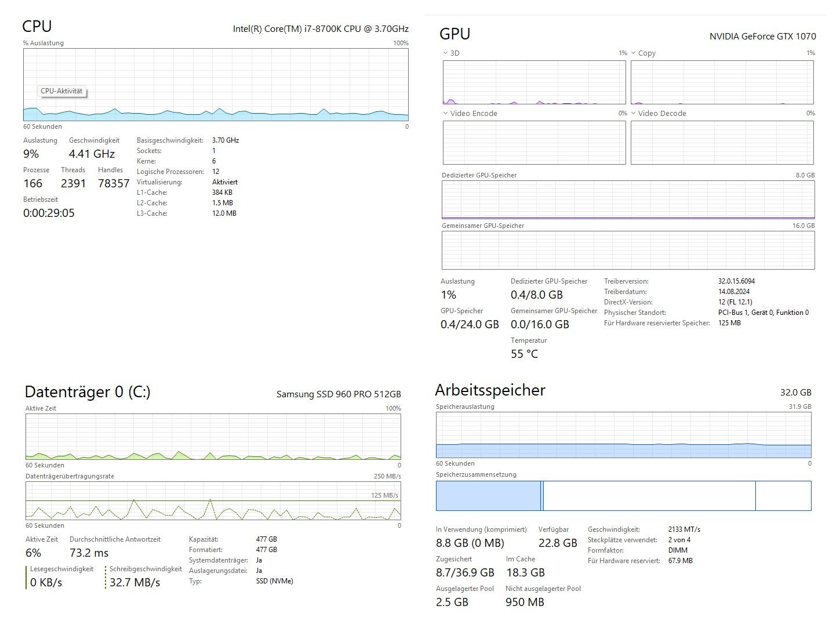840x624 pixels.
Task: Click the GPU Copy engine graph
Action: tap(722, 82)
